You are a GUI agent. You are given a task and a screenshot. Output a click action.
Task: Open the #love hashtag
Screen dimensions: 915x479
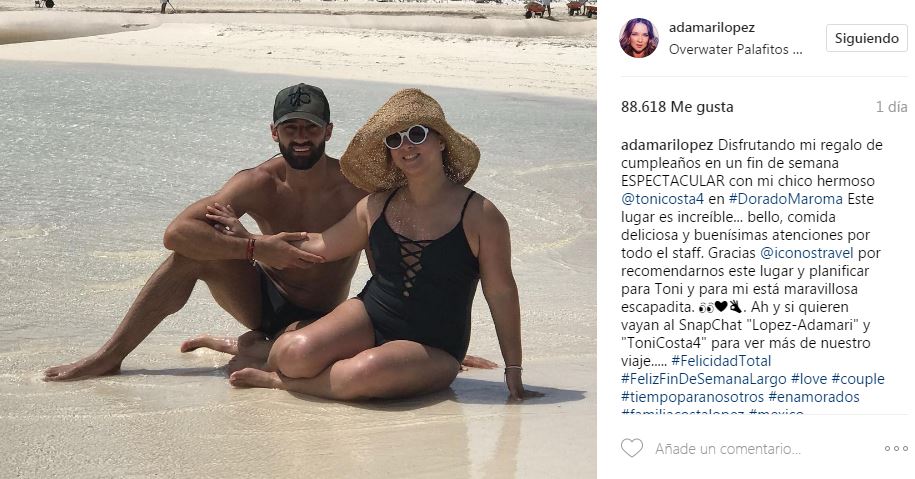coord(809,379)
